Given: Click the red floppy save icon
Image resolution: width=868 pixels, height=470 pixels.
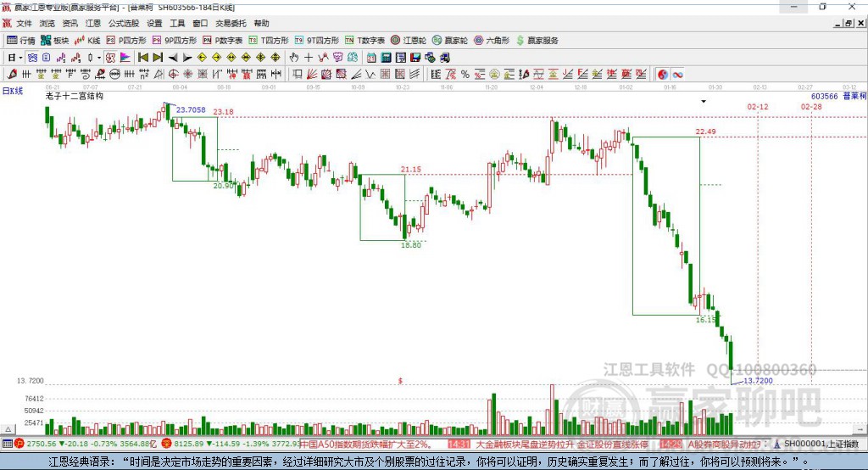Looking at the screenshot, I should point(415,57).
